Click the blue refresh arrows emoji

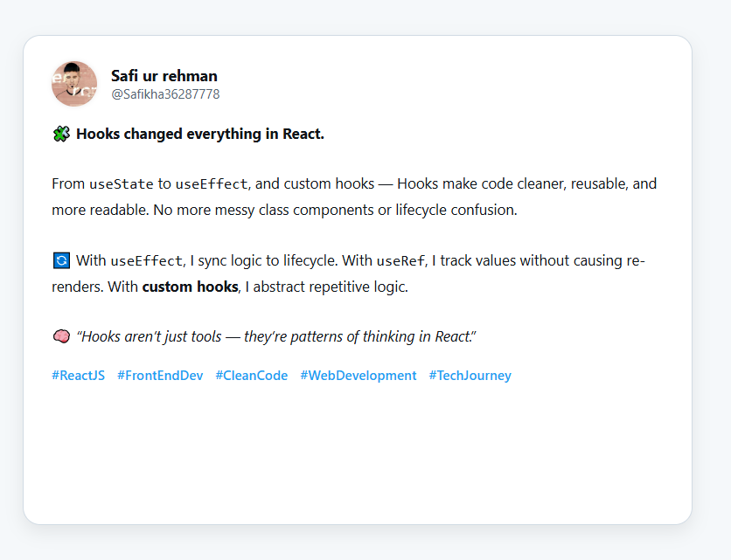(x=61, y=260)
